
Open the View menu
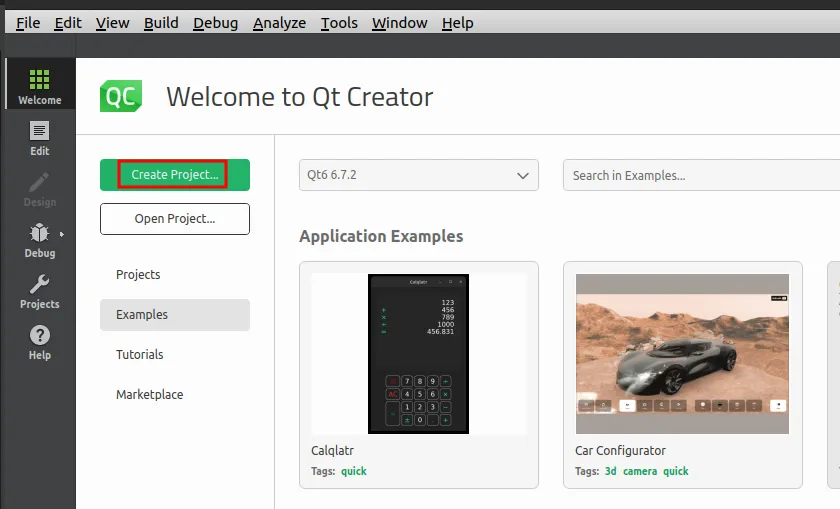point(112,23)
